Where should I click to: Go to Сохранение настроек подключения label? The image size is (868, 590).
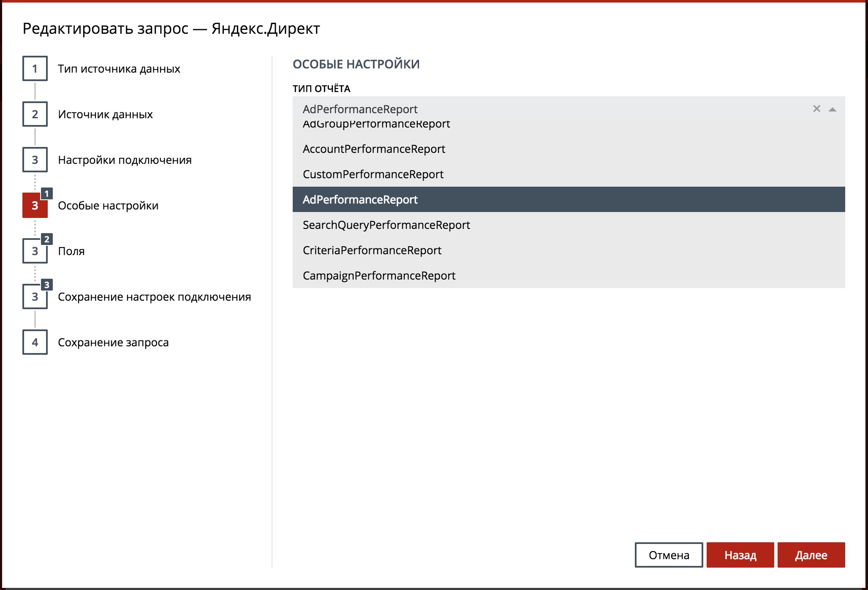pos(155,297)
